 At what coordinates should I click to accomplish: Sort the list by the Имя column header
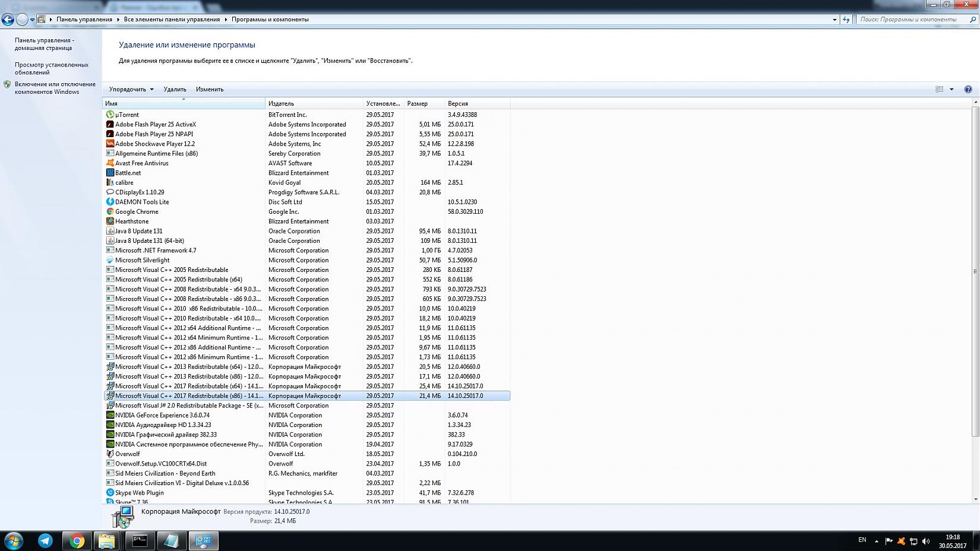pyautogui.click(x=184, y=103)
